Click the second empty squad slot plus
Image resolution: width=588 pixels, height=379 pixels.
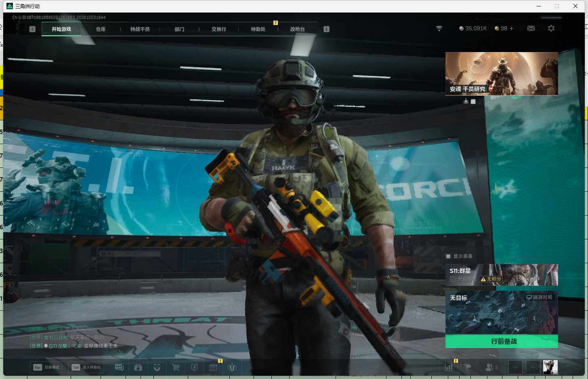click(533, 367)
